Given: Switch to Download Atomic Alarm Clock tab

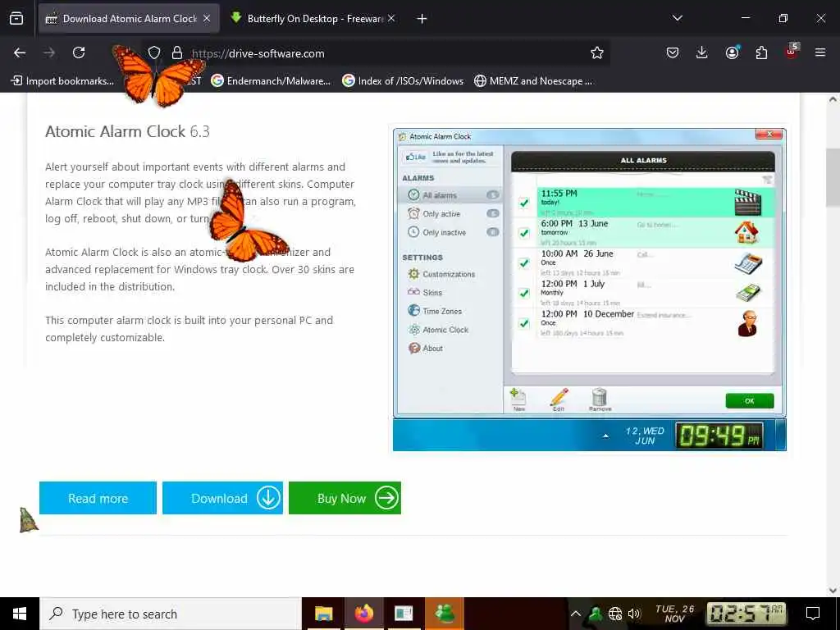Looking at the screenshot, I should click(129, 19).
